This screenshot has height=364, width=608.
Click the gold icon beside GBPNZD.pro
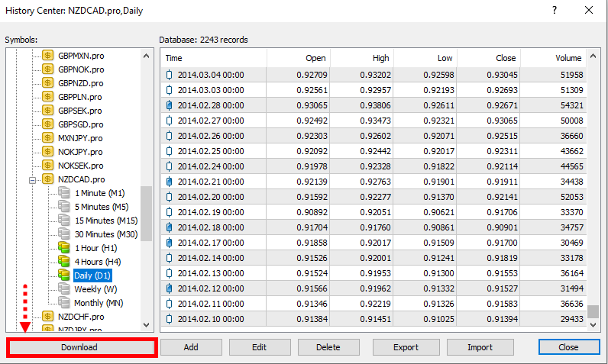point(48,83)
